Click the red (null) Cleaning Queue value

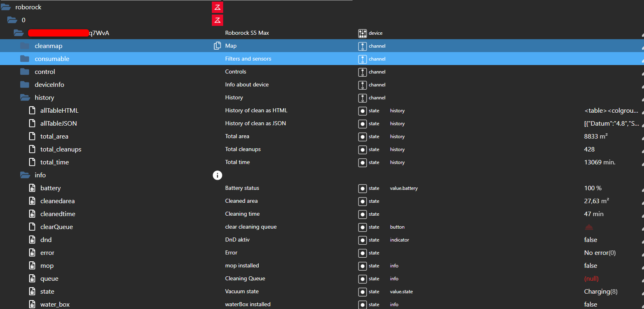point(591,278)
